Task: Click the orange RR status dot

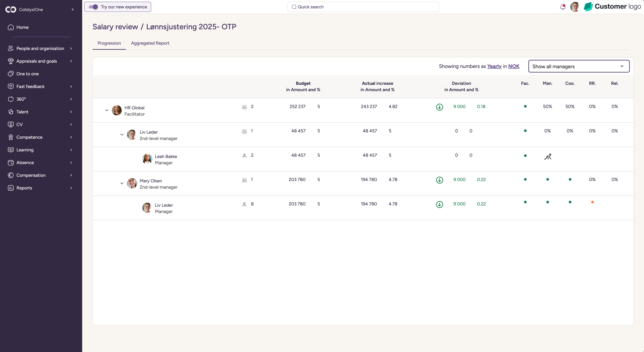Action: click(x=592, y=202)
